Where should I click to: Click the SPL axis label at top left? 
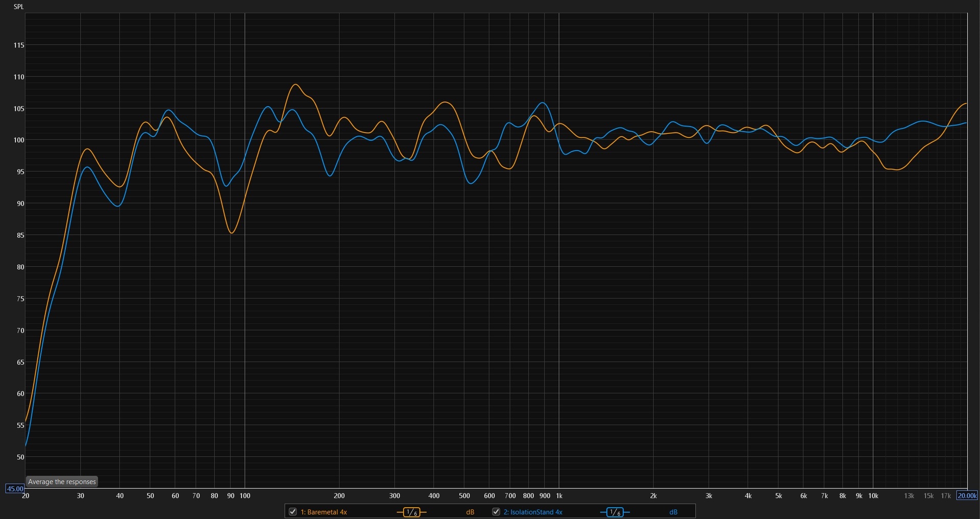coord(18,7)
